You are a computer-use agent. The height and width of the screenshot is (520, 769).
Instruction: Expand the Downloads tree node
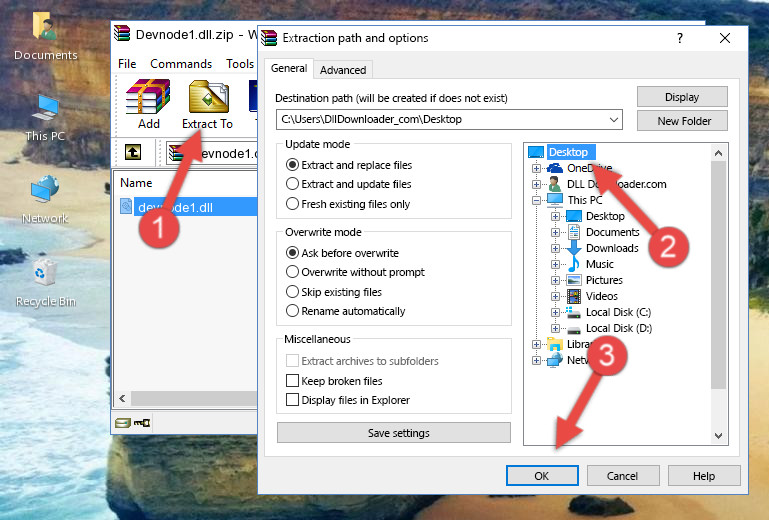pos(555,248)
